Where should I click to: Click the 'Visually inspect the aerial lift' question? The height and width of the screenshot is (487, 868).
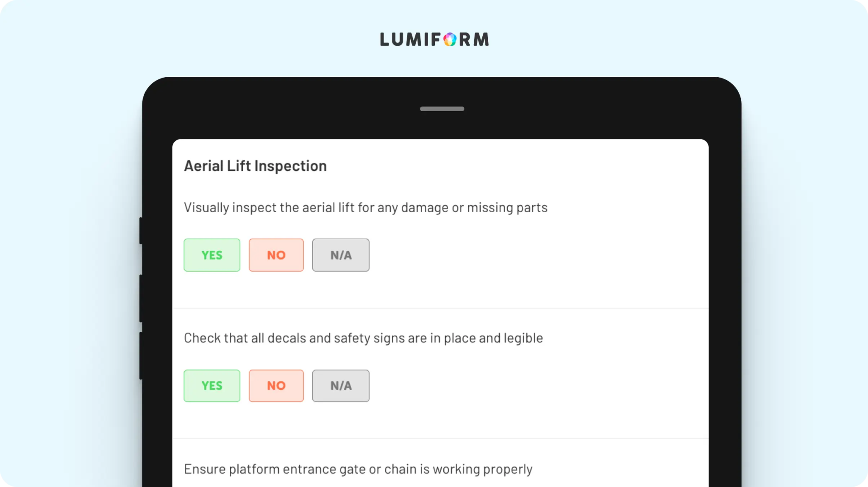click(365, 207)
